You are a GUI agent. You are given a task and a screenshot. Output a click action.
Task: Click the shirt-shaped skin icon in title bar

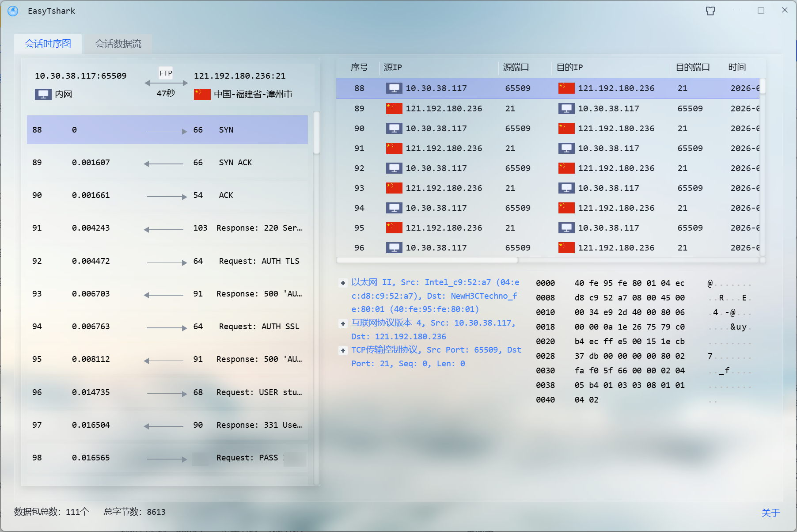click(x=710, y=11)
